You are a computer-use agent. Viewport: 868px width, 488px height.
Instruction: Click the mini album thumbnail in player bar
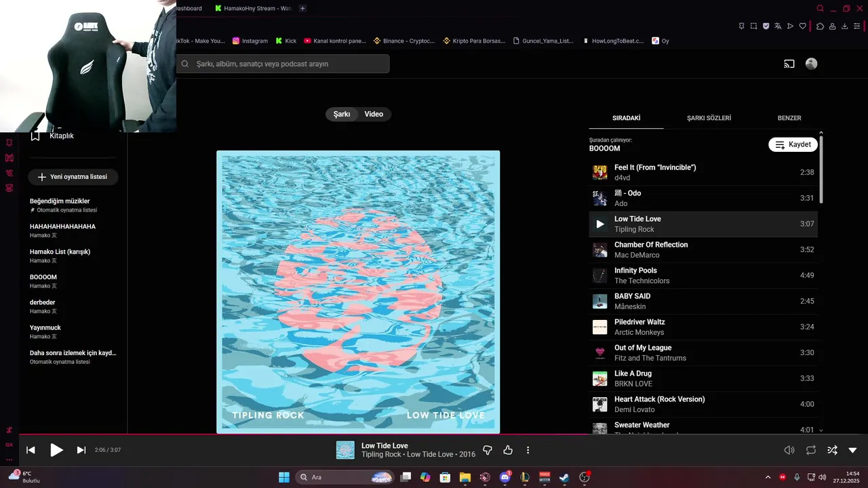345,450
